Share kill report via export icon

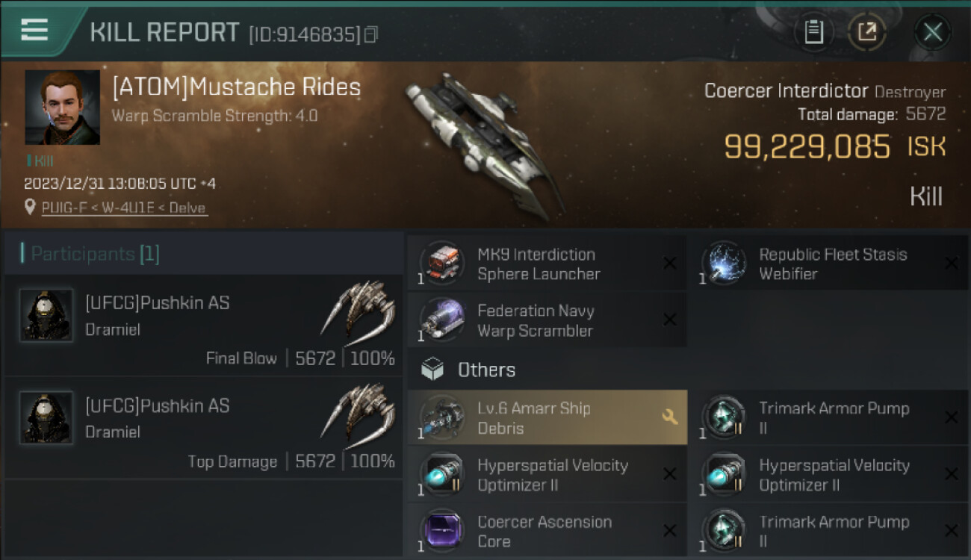tap(867, 32)
